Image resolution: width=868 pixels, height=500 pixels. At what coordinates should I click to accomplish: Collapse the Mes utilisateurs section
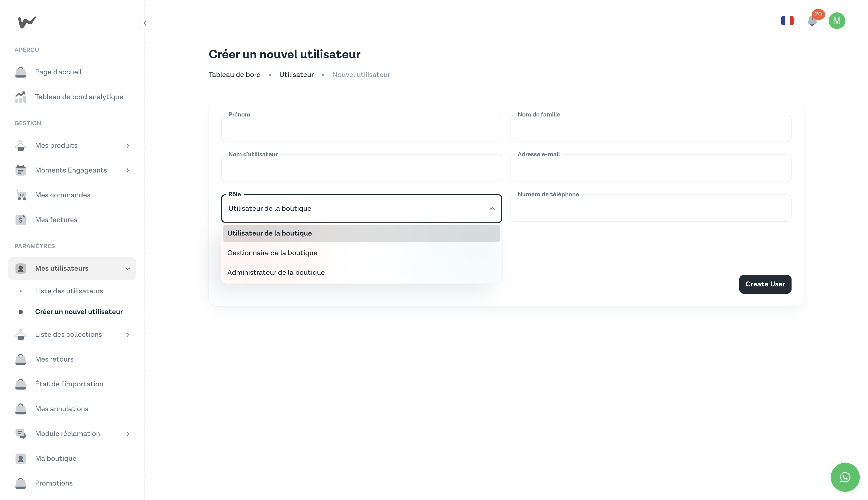127,269
